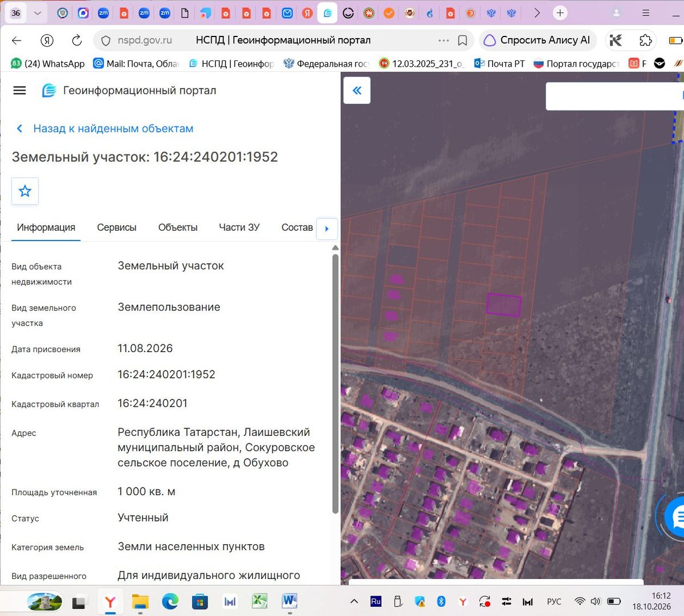Open Word from the taskbar
This screenshot has width=684, height=616.
pyautogui.click(x=290, y=601)
